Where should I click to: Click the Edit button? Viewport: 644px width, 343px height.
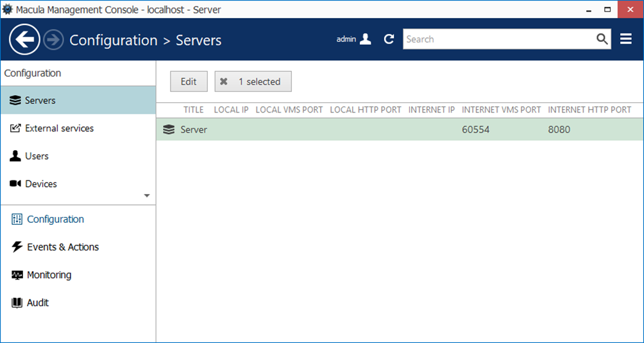tap(189, 82)
